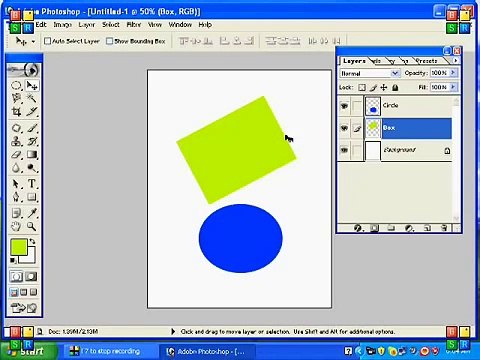480x360 pixels.
Task: Open the Fill slider arrow
Action: pos(453,87)
